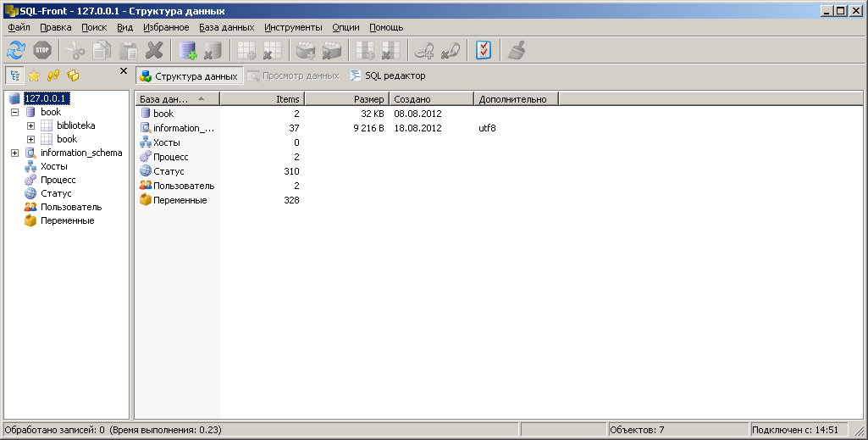This screenshot has width=868, height=440.
Task: Click the Delete X icon
Action: 154,50
